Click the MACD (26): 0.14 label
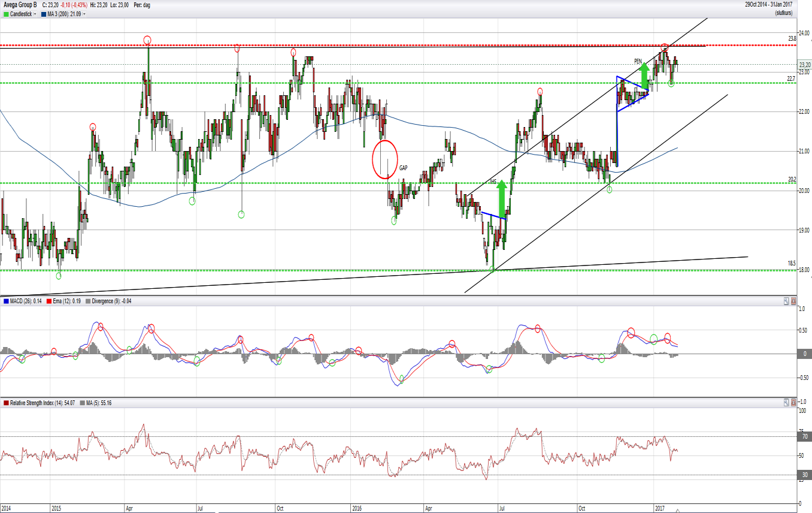 26,301
